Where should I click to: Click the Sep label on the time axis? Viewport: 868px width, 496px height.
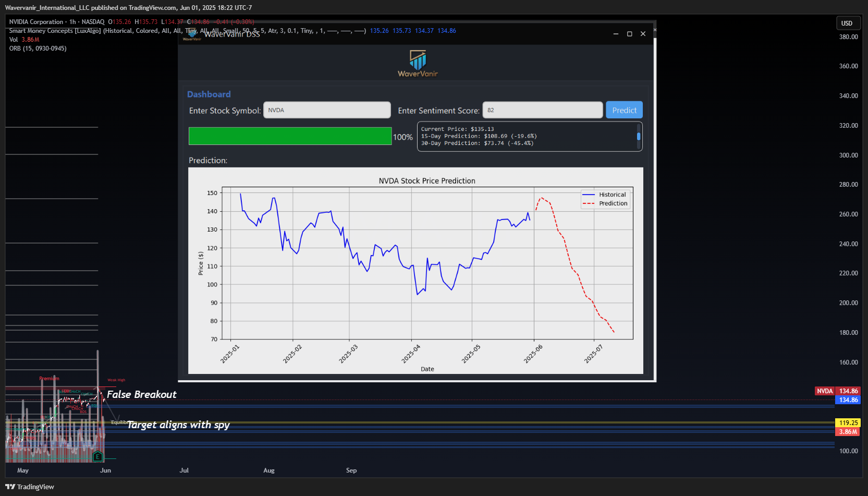tap(351, 470)
